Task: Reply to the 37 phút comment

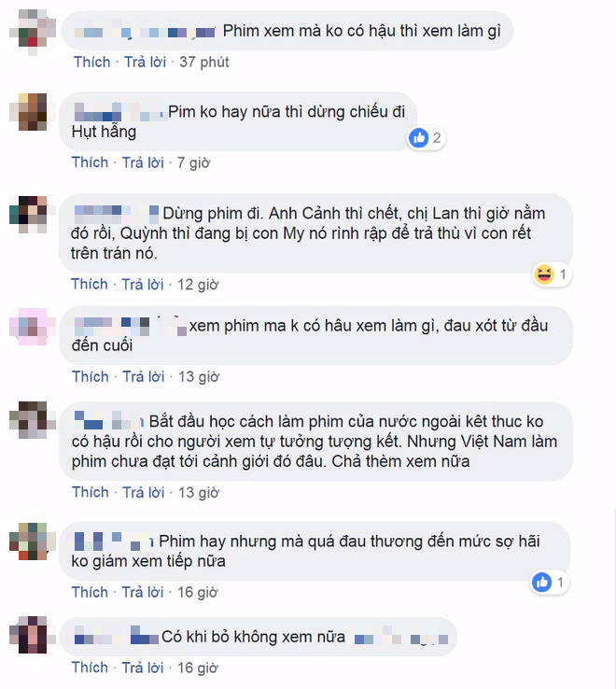Action: click(x=145, y=62)
